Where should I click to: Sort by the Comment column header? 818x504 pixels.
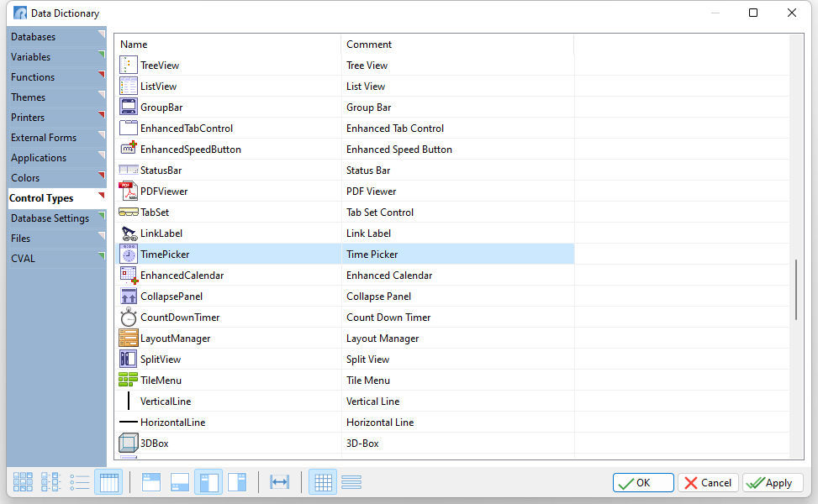[x=457, y=45]
